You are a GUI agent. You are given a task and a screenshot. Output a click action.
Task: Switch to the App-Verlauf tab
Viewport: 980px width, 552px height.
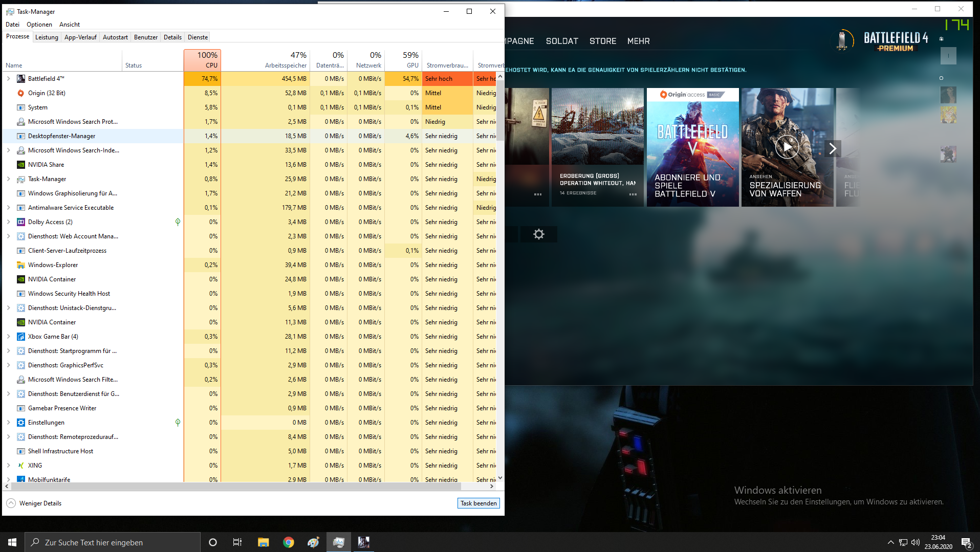(80, 37)
